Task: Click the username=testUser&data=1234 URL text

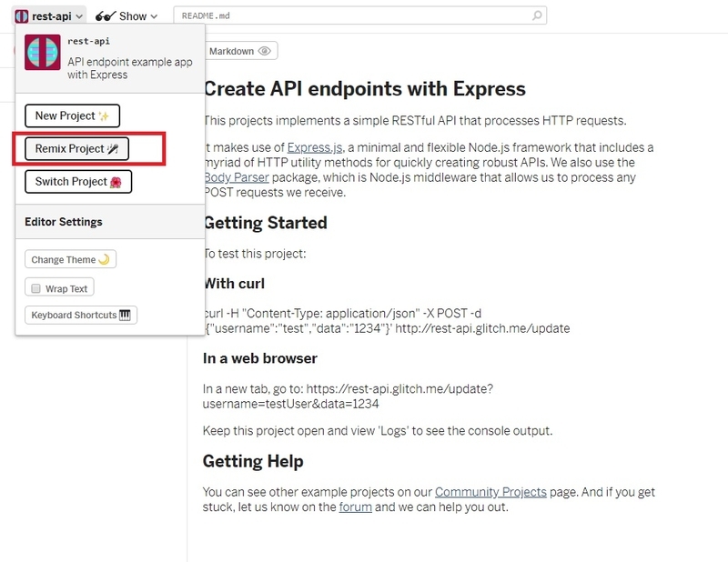Action: point(290,404)
